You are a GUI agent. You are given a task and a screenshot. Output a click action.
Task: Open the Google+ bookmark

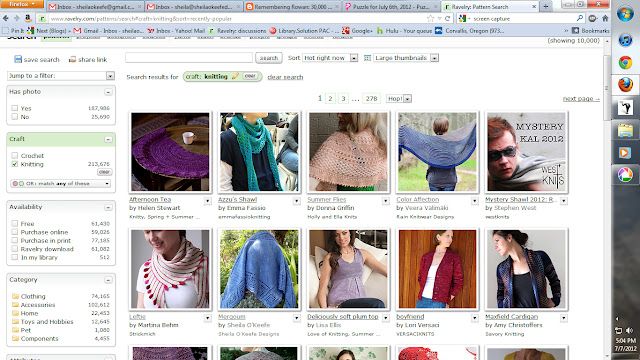coord(357,31)
